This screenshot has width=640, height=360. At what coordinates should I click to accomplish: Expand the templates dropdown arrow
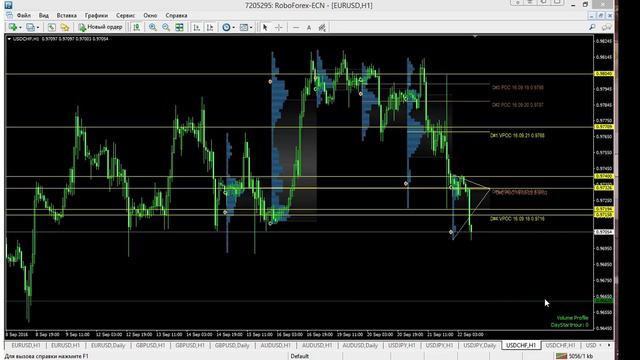tap(251, 28)
